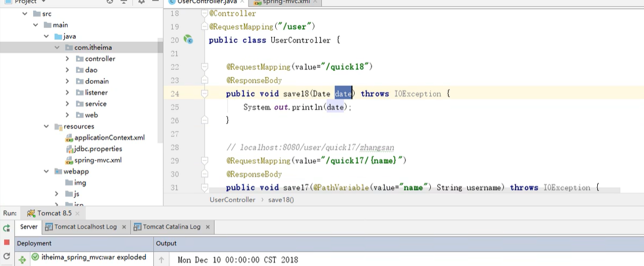This screenshot has width=644, height=266.
Task: Open the Tomcat Catalina Log tab
Action: pyautogui.click(x=172, y=227)
